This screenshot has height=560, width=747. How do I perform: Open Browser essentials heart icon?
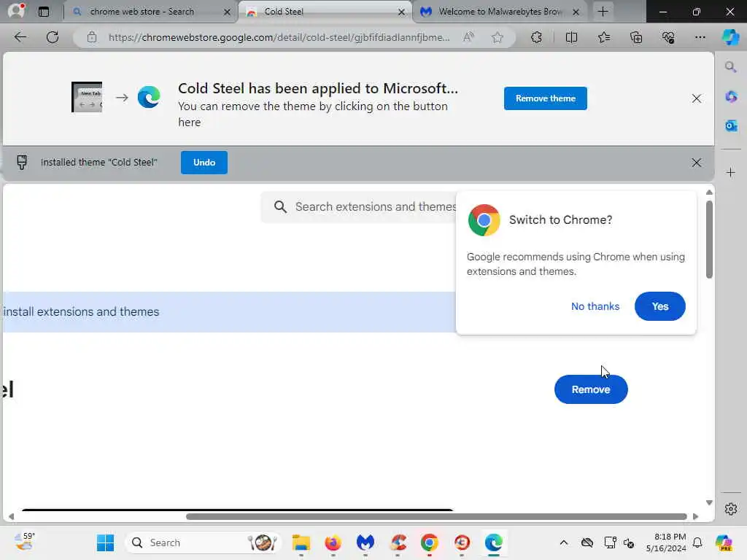coord(668,37)
